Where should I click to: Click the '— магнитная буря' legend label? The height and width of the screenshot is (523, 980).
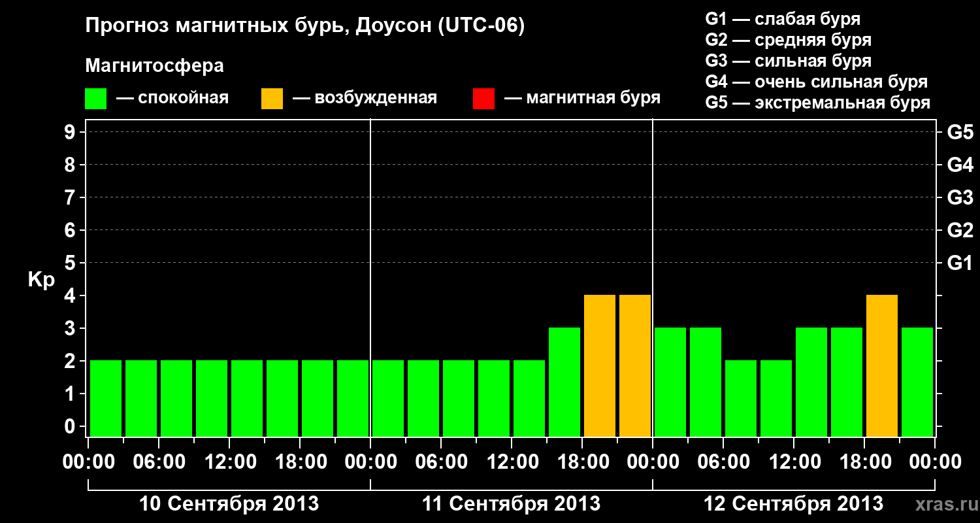point(582,98)
